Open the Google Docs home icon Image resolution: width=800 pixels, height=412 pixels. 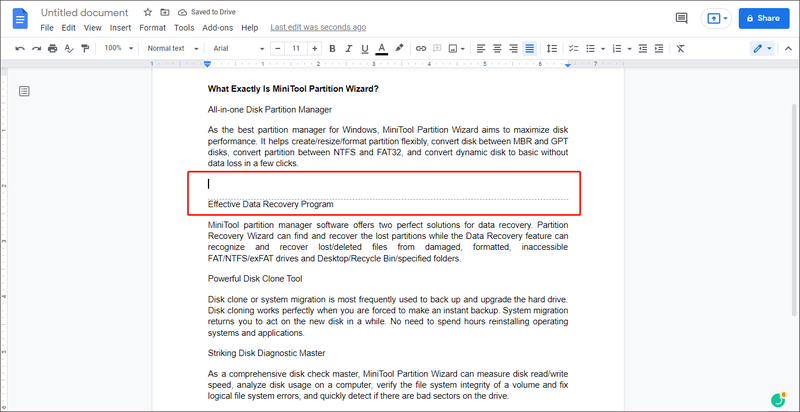coord(20,19)
